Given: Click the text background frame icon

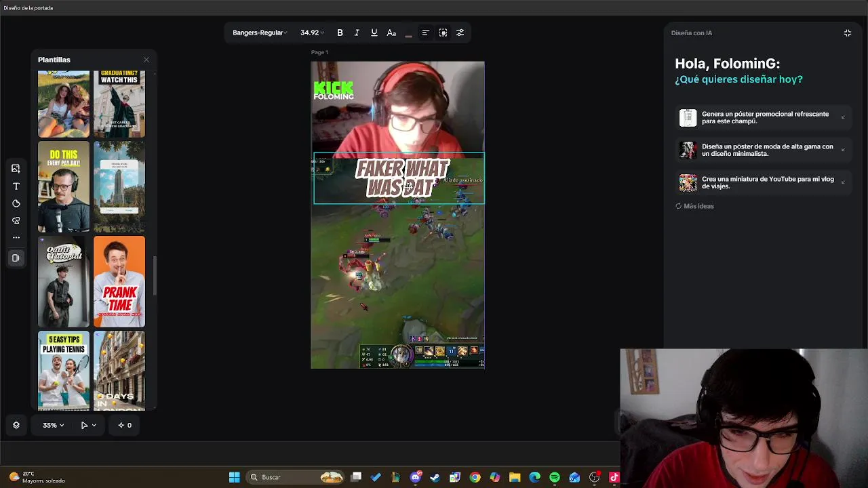Looking at the screenshot, I should pyautogui.click(x=443, y=33).
